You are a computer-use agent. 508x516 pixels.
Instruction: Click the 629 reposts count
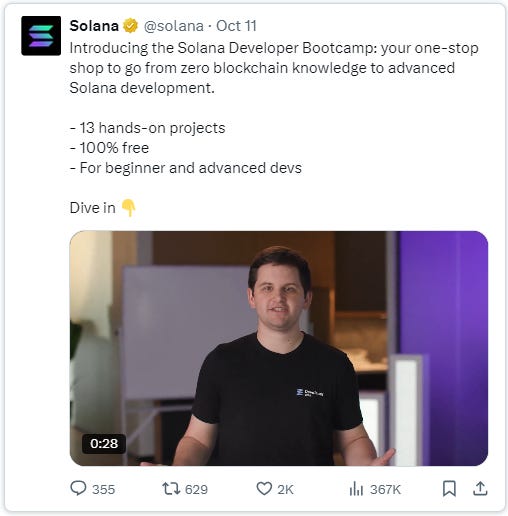(196, 489)
